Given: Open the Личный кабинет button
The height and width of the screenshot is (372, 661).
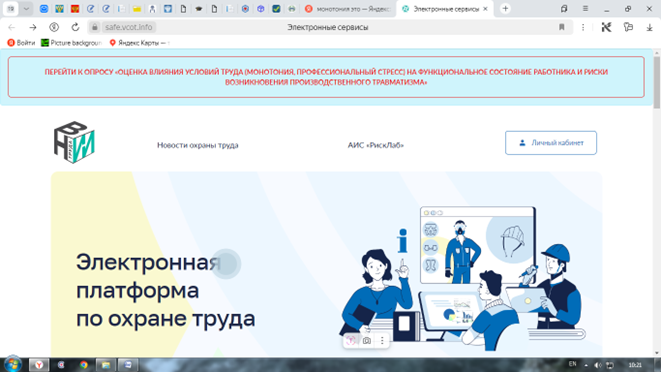Looking at the screenshot, I should tap(551, 143).
